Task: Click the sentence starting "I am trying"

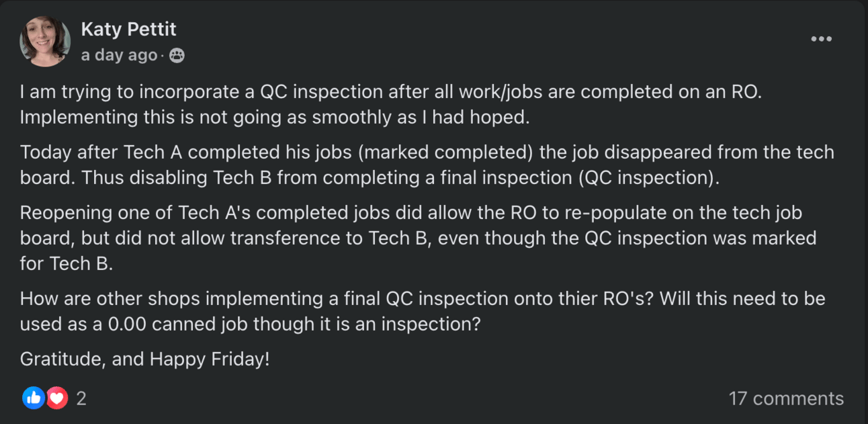Action: pyautogui.click(x=391, y=92)
